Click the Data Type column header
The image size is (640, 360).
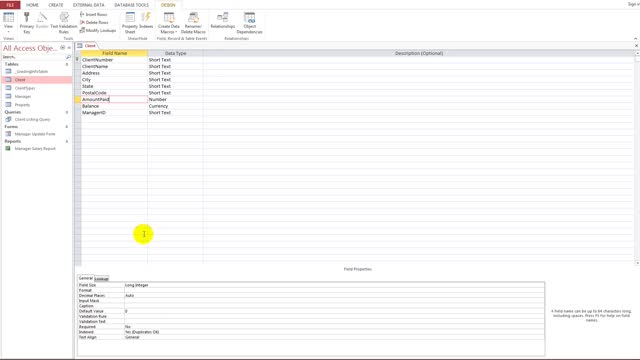pyautogui.click(x=176, y=53)
